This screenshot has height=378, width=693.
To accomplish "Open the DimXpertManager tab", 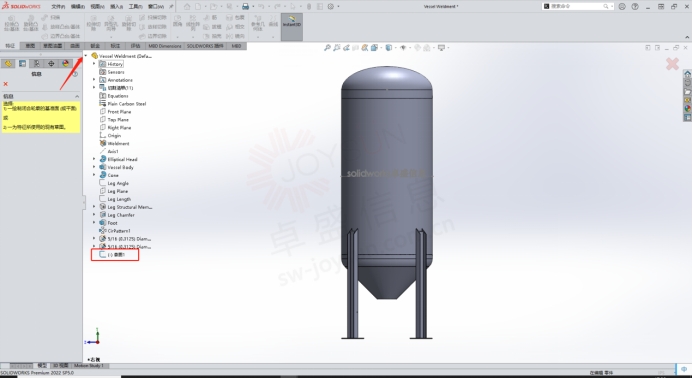I will 51,64.
